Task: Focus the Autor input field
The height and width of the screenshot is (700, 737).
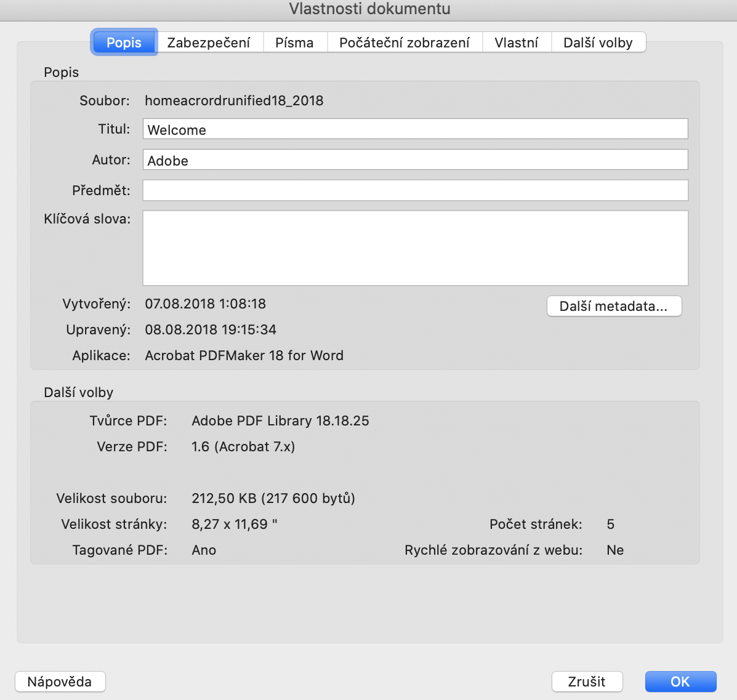Action: (415, 160)
